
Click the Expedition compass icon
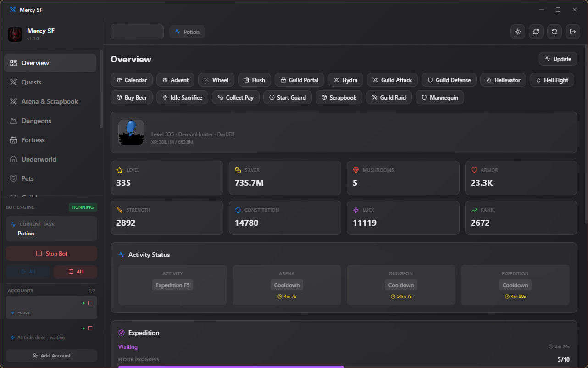pos(122,333)
